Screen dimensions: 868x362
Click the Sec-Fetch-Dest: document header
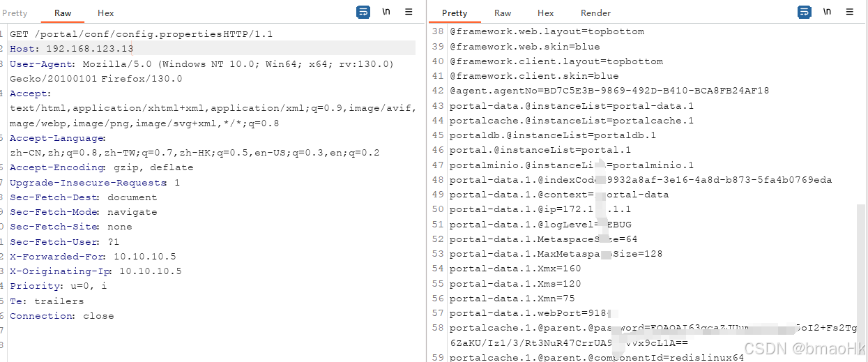coord(83,197)
